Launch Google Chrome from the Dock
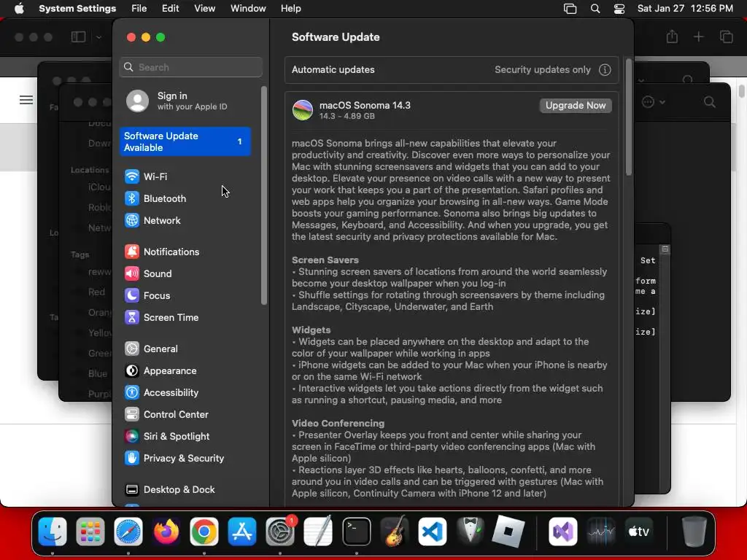This screenshot has width=747, height=560. click(204, 532)
